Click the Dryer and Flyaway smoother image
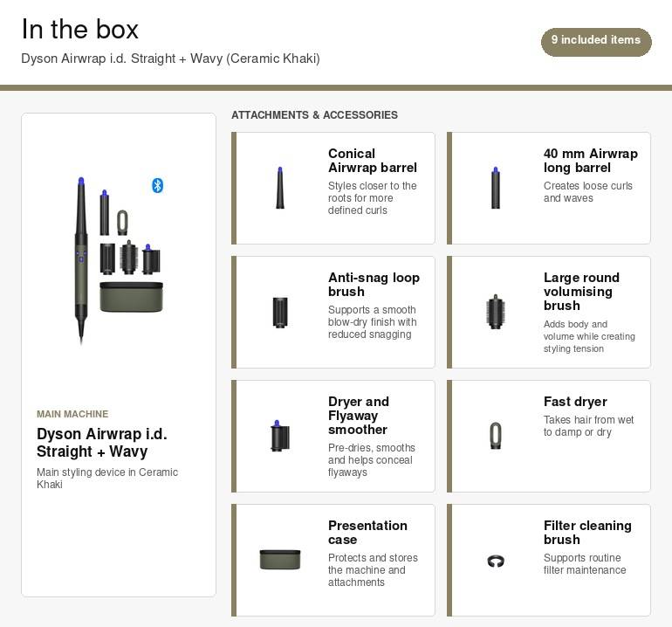Image resolution: width=672 pixels, height=627 pixels. (x=280, y=436)
